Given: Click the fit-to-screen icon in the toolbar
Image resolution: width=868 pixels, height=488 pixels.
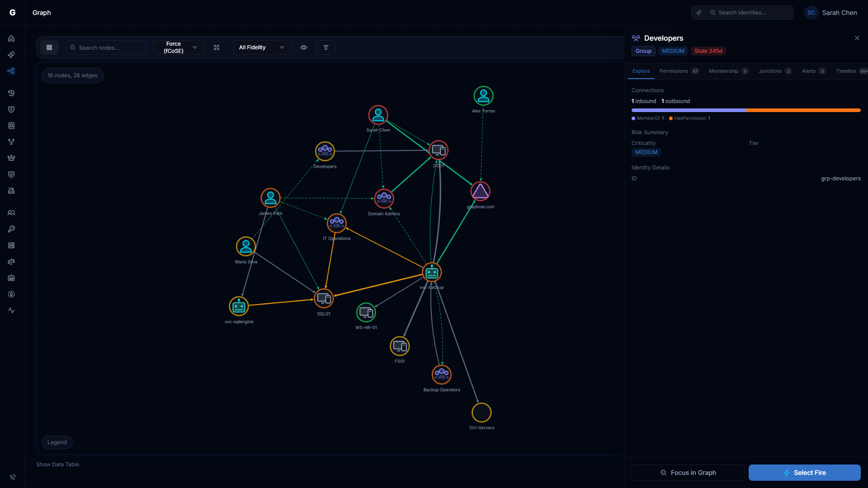Looking at the screenshot, I should 217,47.
